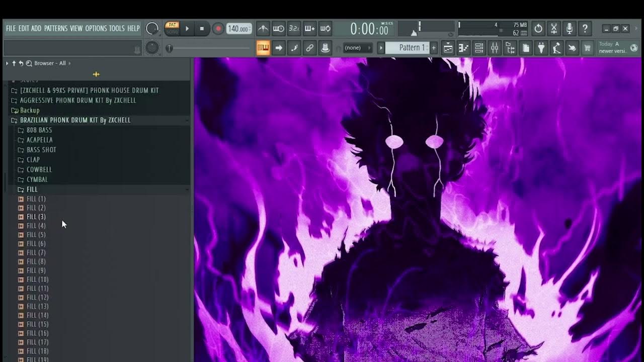Click the chain link icon
This screenshot has height=362, width=644.
click(x=310, y=48)
